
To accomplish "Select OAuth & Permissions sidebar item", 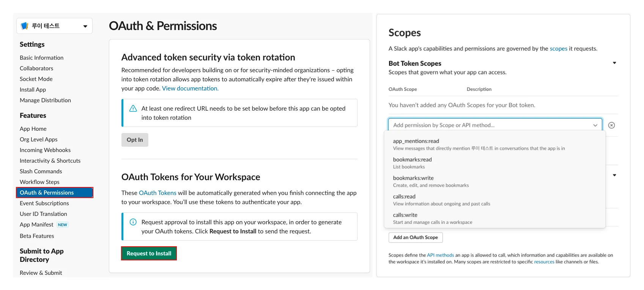I will pyautogui.click(x=55, y=193).
